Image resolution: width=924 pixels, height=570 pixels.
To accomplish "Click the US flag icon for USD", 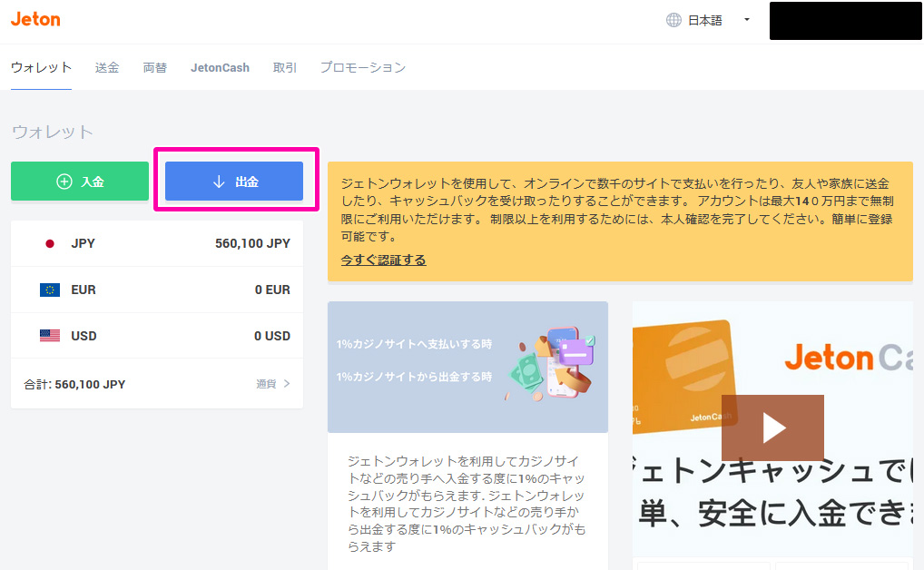I will (x=50, y=336).
